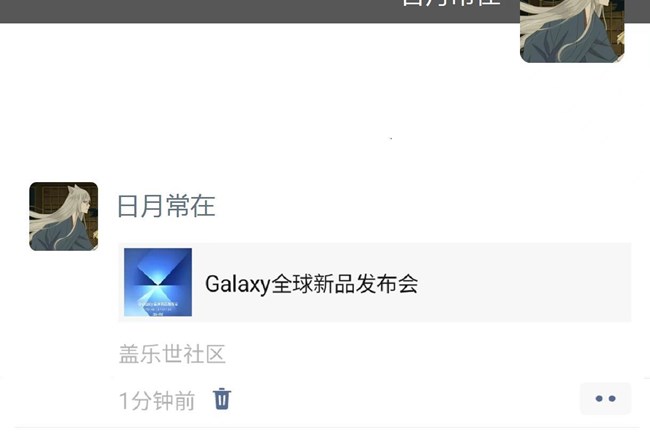The width and height of the screenshot is (650, 434).
Task: Click the left dot of the comment button
Action: coord(599,399)
